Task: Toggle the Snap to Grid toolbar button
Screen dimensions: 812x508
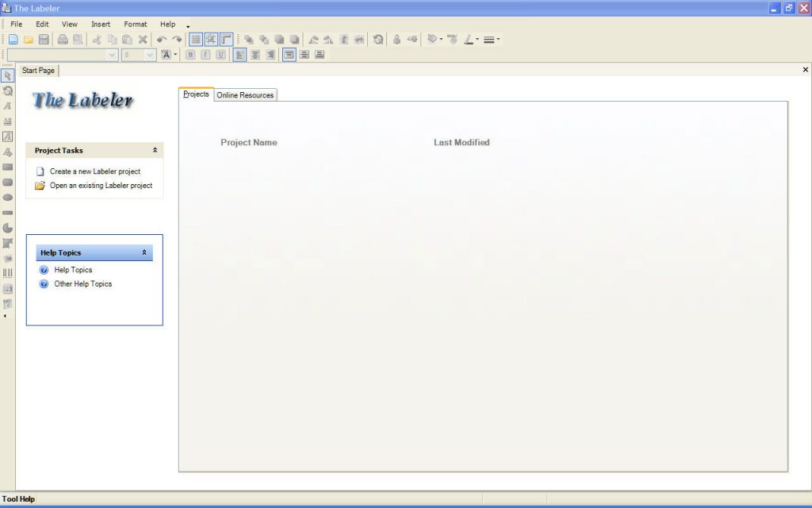Action: [211, 40]
